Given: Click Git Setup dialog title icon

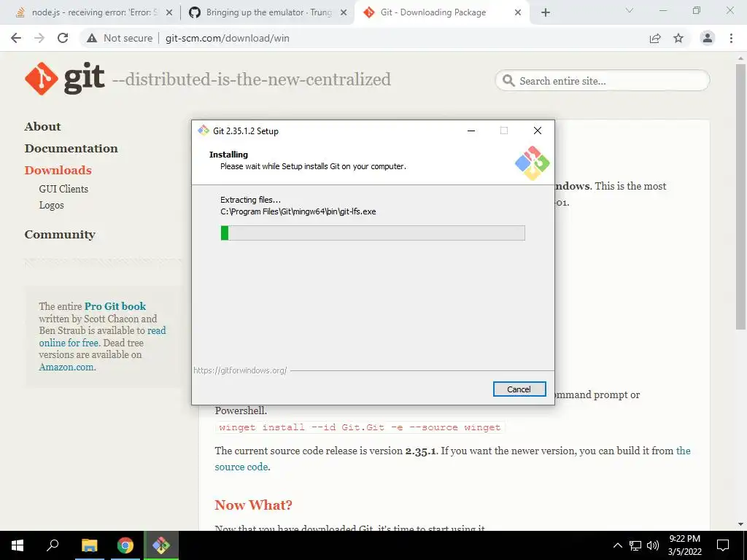Looking at the screenshot, I should [204, 131].
